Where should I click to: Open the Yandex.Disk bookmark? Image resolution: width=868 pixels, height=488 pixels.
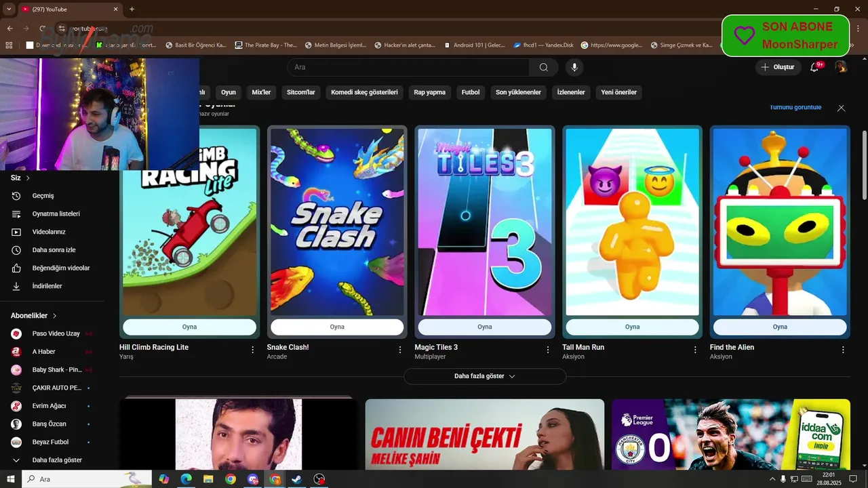(543, 45)
